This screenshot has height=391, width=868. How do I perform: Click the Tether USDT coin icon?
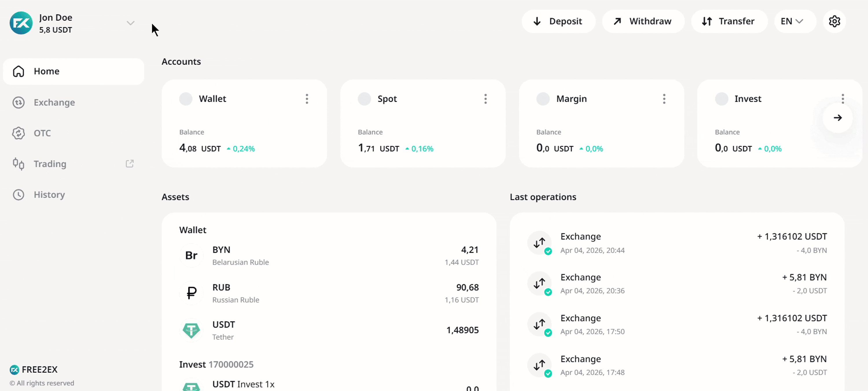coord(191,330)
